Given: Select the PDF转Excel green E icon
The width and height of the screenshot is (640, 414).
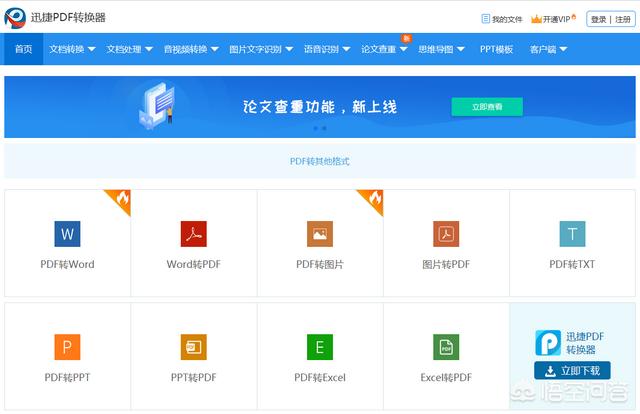Looking at the screenshot, I should click(320, 347).
